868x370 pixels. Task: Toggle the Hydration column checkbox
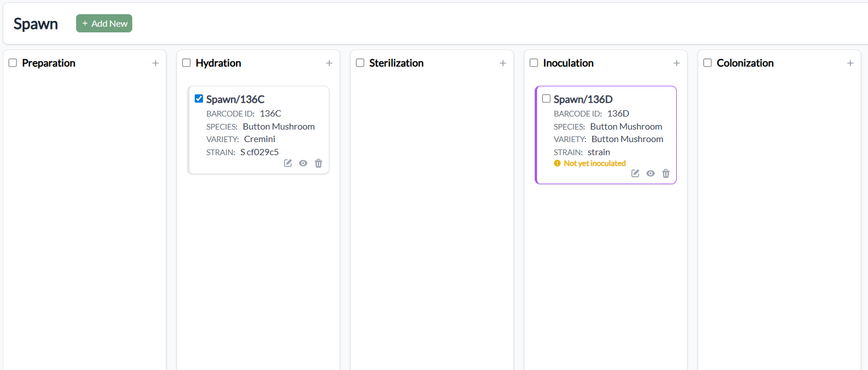[x=186, y=63]
